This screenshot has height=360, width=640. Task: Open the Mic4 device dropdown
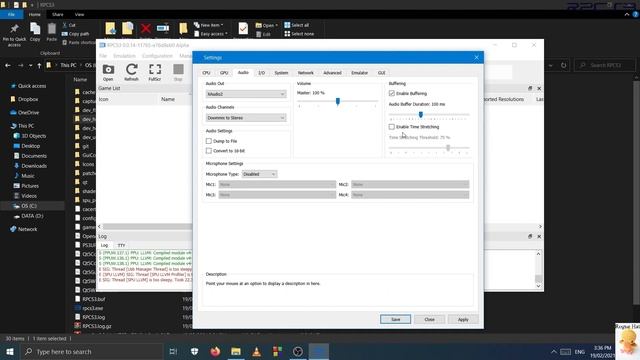410,195
